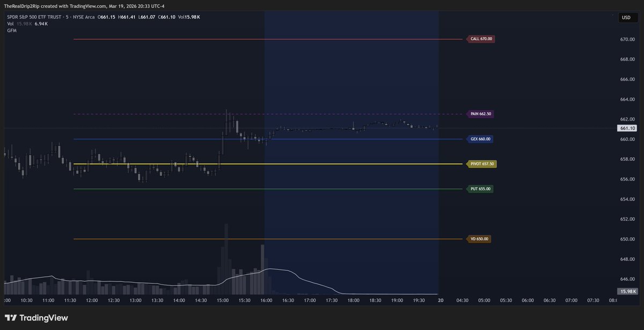The image size is (644, 330).
Task: Click the 10:30 time axis label
Action: 27,300
